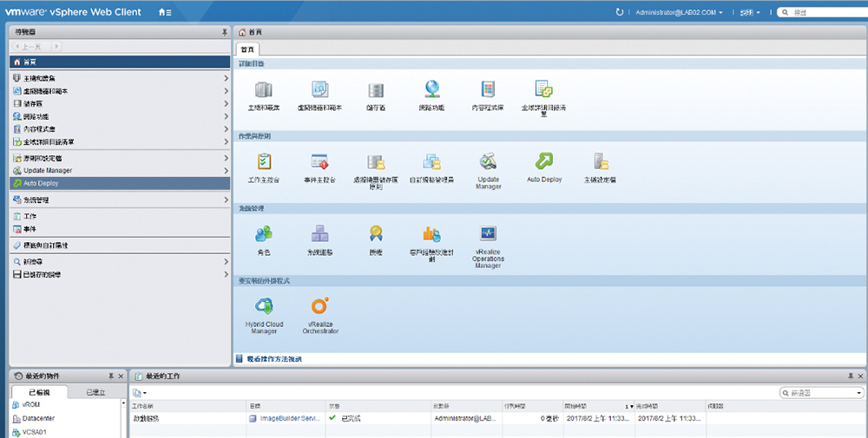
Task: Open the Storage (儲存區) icon on Home tab
Action: (x=376, y=89)
